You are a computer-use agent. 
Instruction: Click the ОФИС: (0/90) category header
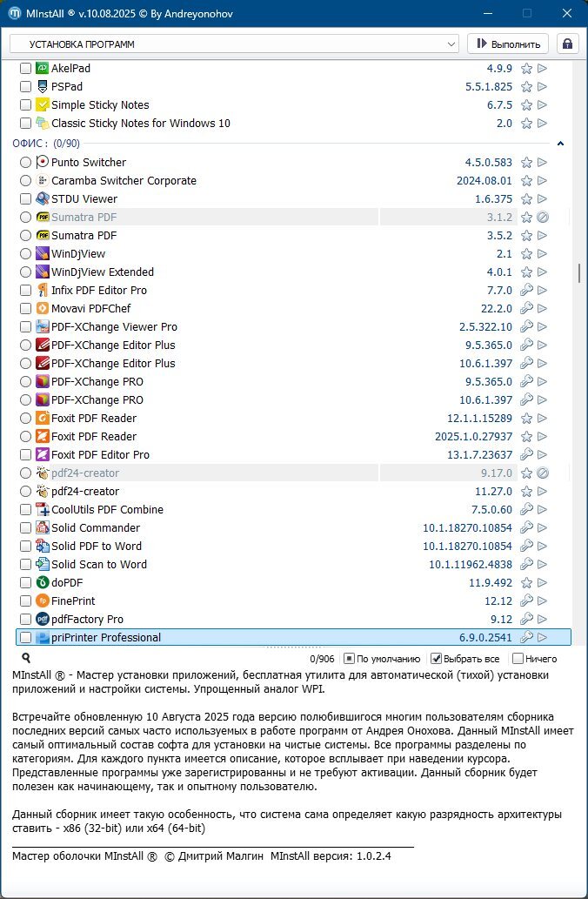point(46,144)
